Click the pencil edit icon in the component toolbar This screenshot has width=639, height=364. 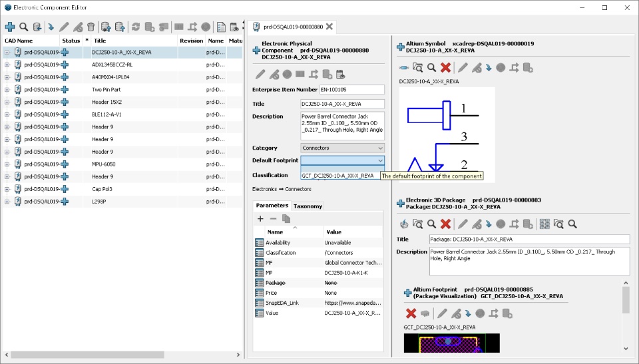[260, 74]
